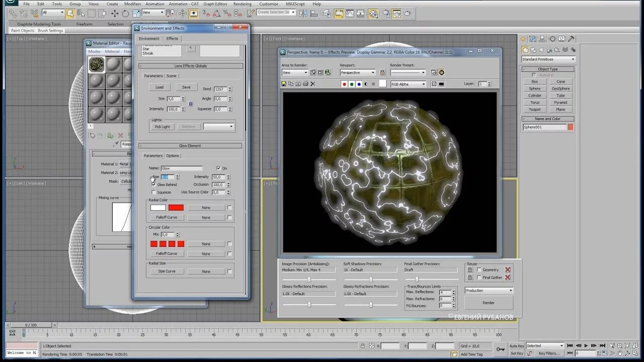Enable the Squeeze checkbox in Glow Element

[154, 192]
